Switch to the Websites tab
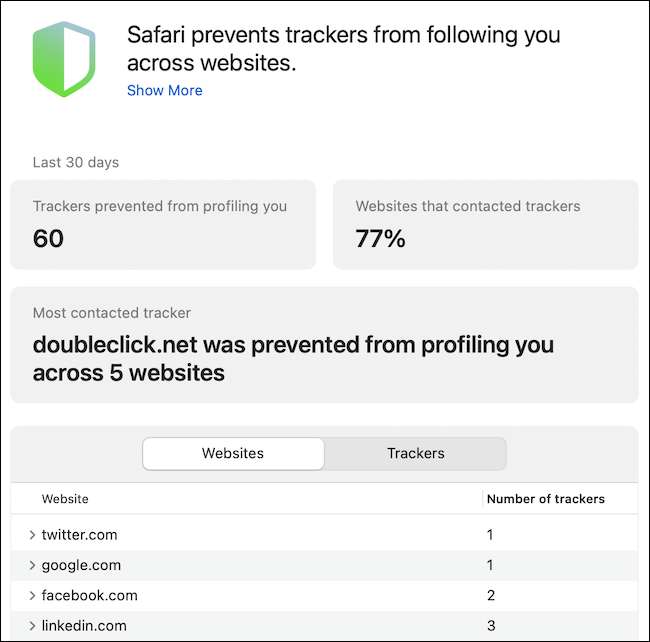Viewport: 650px width, 642px height. click(x=233, y=453)
